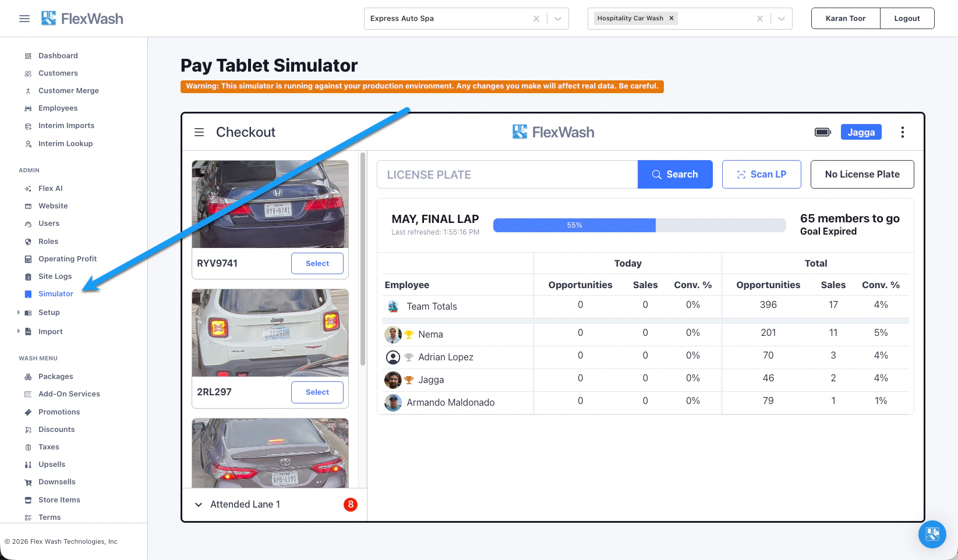Click the License Plate input field
Image resolution: width=958 pixels, height=560 pixels.
tap(507, 174)
